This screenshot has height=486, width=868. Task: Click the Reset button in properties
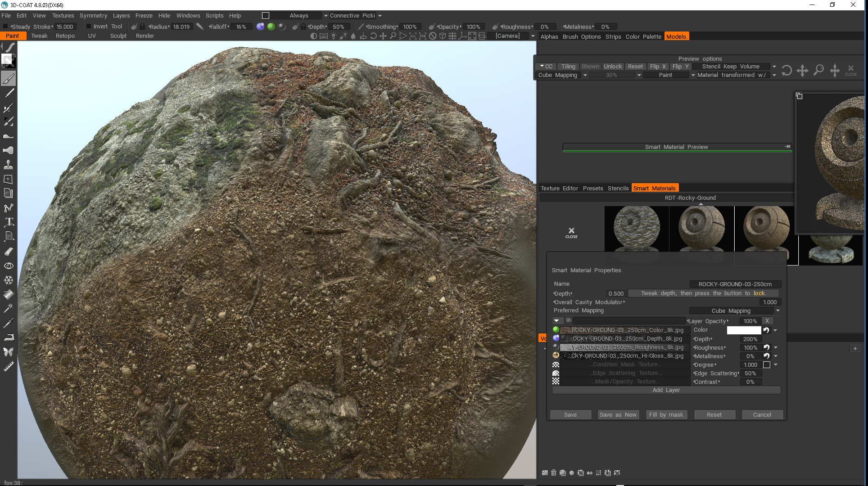click(713, 414)
